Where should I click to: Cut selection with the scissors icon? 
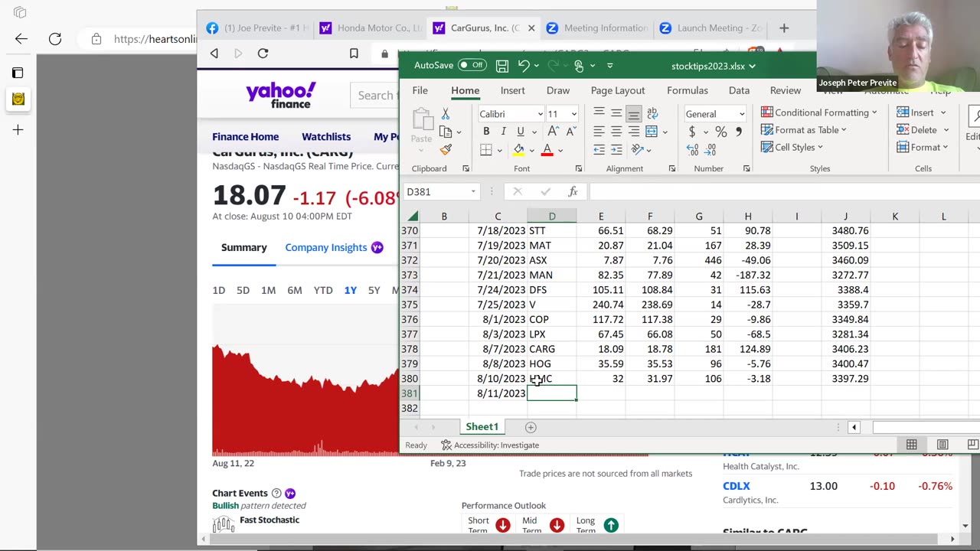[x=446, y=114]
